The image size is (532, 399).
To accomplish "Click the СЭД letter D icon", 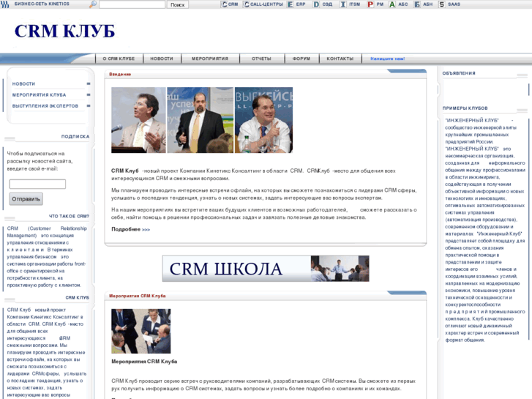I will [x=316, y=4].
